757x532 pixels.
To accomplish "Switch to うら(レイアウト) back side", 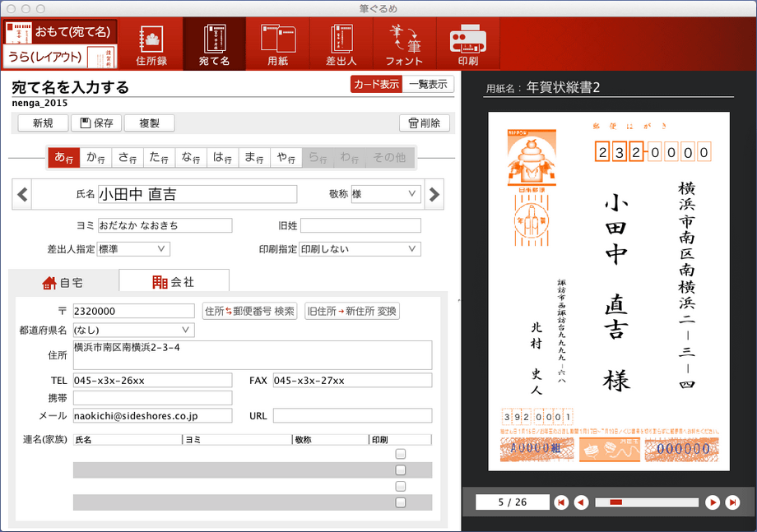I will [x=60, y=57].
